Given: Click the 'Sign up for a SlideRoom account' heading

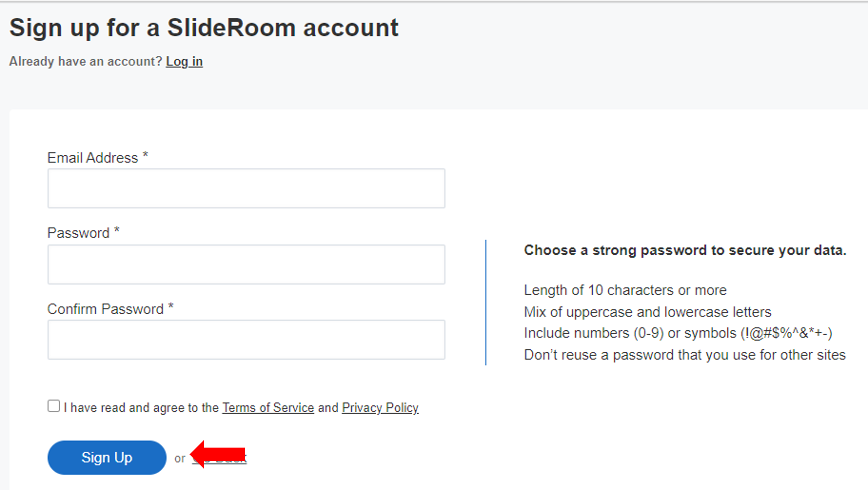Looking at the screenshot, I should [x=204, y=28].
